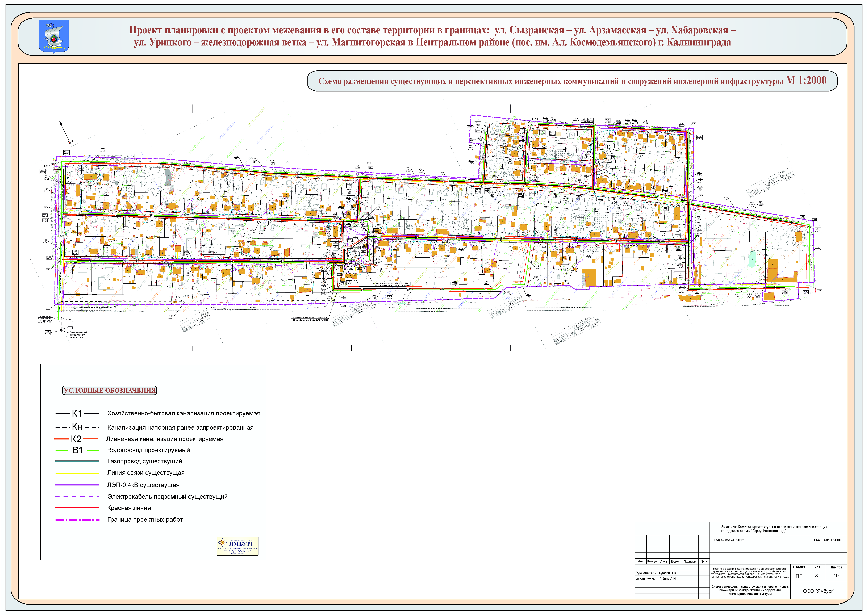868x616 pixels.
Task: Click the green existing gas pipeline line sample
Action: (x=77, y=461)
